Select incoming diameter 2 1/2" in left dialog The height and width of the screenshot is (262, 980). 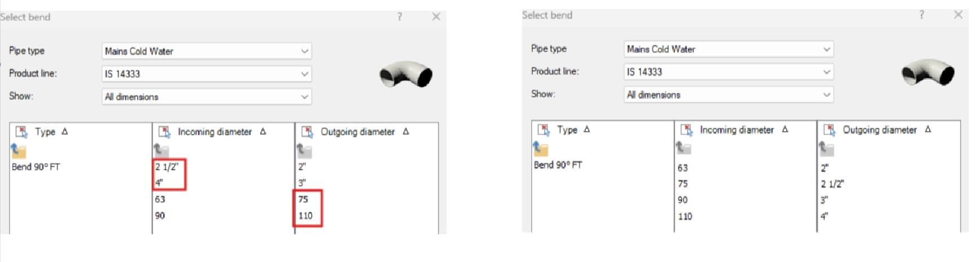(167, 167)
